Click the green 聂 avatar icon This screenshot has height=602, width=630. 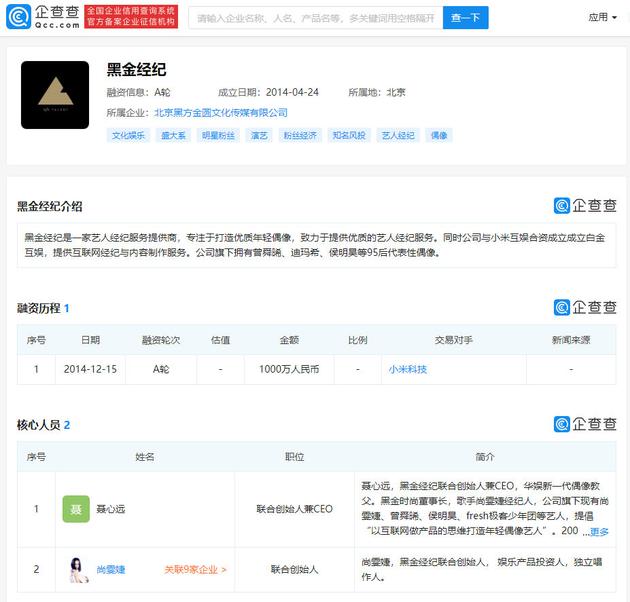(x=76, y=509)
